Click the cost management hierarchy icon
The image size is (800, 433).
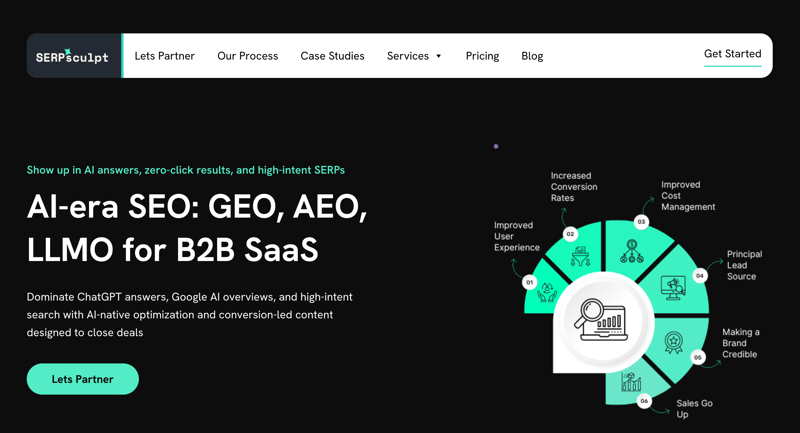coord(632,251)
